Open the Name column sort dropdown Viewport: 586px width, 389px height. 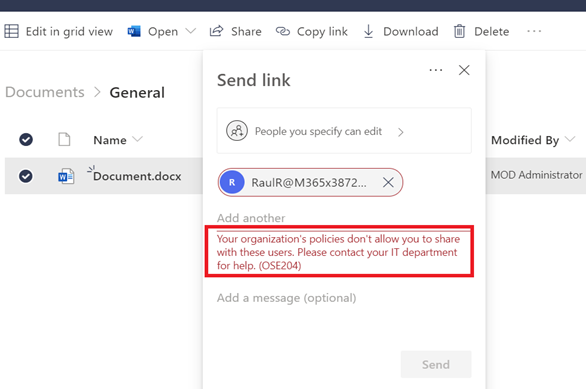pyautogui.click(x=138, y=139)
